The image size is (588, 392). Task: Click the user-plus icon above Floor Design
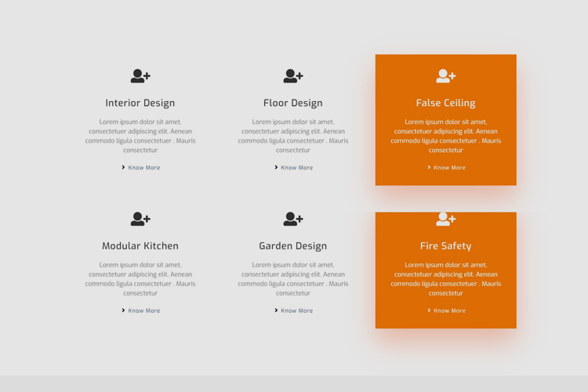(293, 76)
